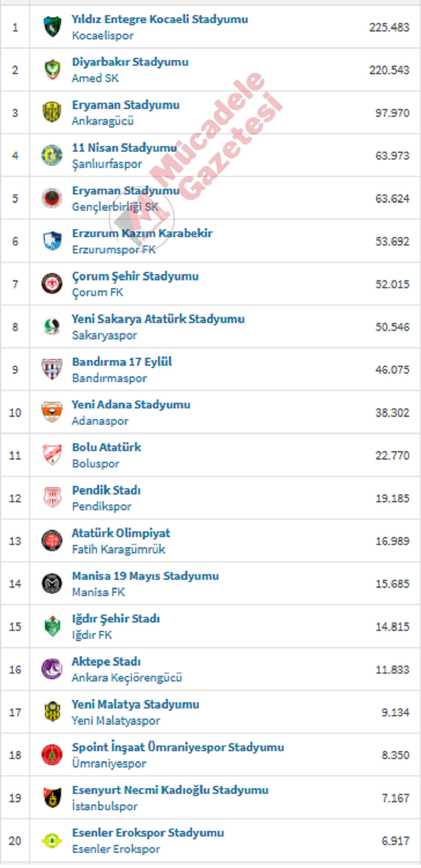Click the Amed SK club crest icon
Screen dimensions: 421x868
(52, 70)
